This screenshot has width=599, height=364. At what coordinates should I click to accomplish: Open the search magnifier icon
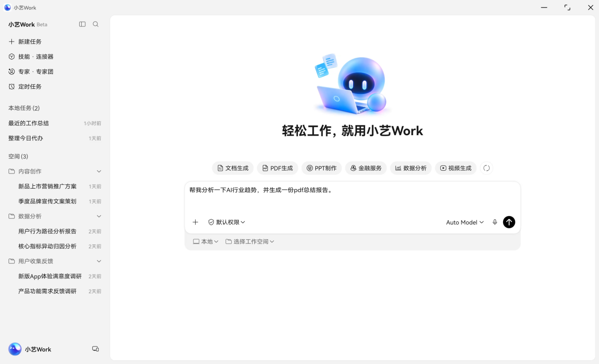pyautogui.click(x=95, y=24)
